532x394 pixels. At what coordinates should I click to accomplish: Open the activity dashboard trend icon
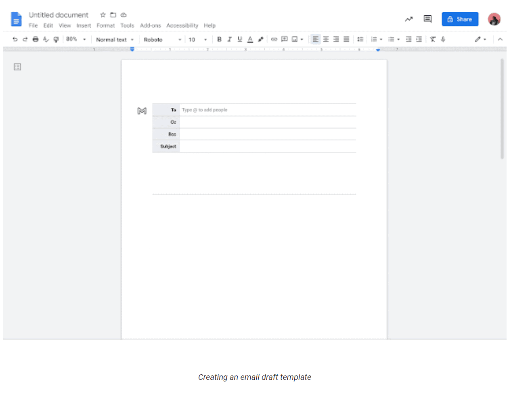click(x=409, y=19)
